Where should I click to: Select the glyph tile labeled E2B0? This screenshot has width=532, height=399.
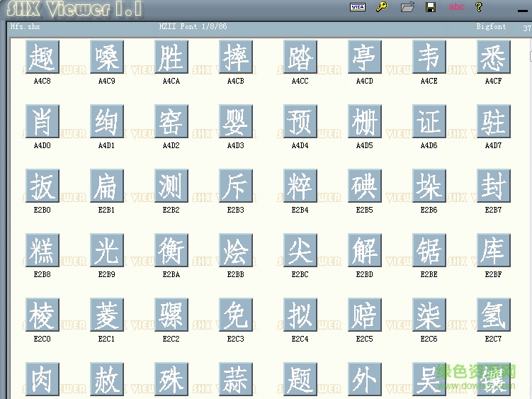pyautogui.click(x=42, y=186)
